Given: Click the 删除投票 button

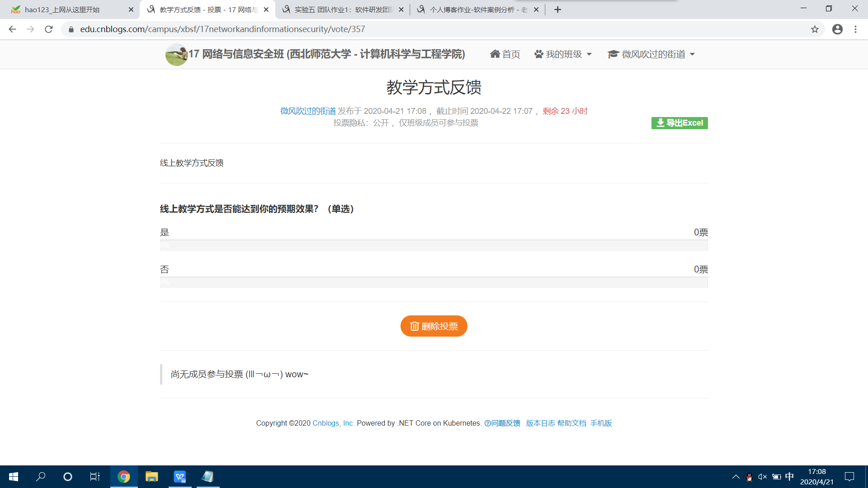Looking at the screenshot, I should coord(434,326).
